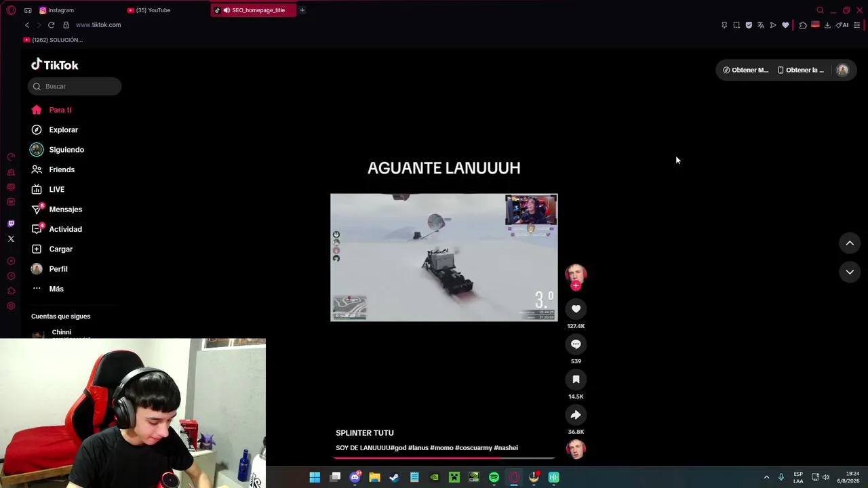The image size is (868, 488).
Task: Open a new browser tab
Action: (x=302, y=10)
